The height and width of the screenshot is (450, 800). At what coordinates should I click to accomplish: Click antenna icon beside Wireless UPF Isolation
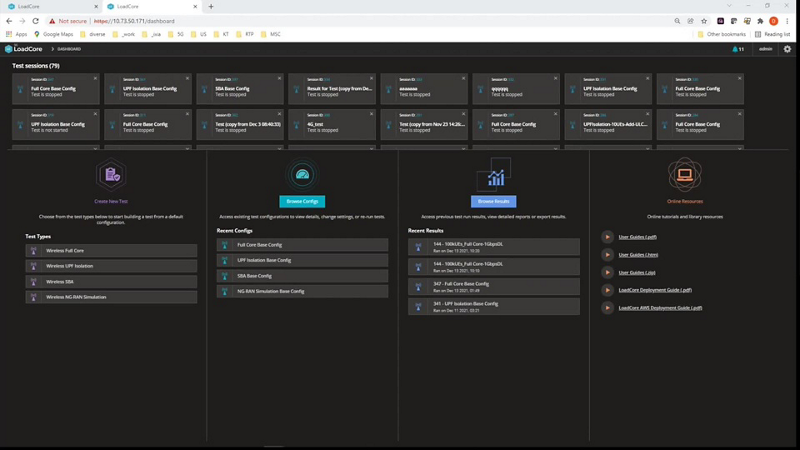point(34,266)
